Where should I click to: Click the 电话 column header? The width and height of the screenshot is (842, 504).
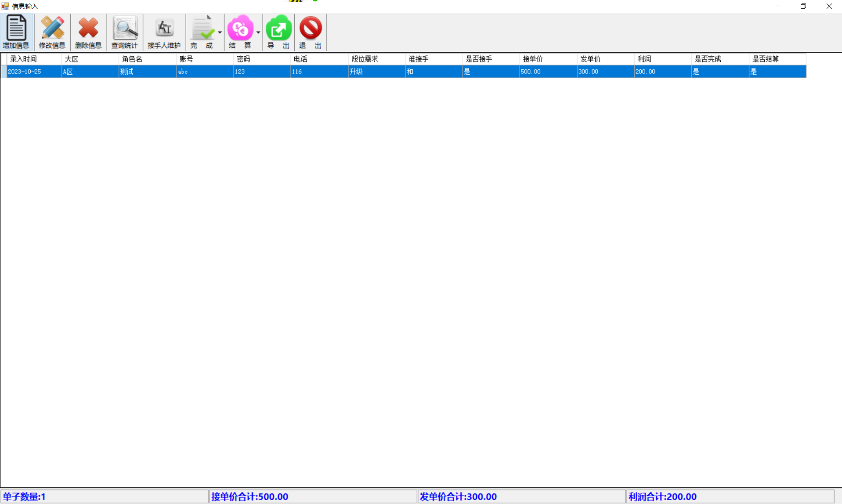click(x=319, y=59)
